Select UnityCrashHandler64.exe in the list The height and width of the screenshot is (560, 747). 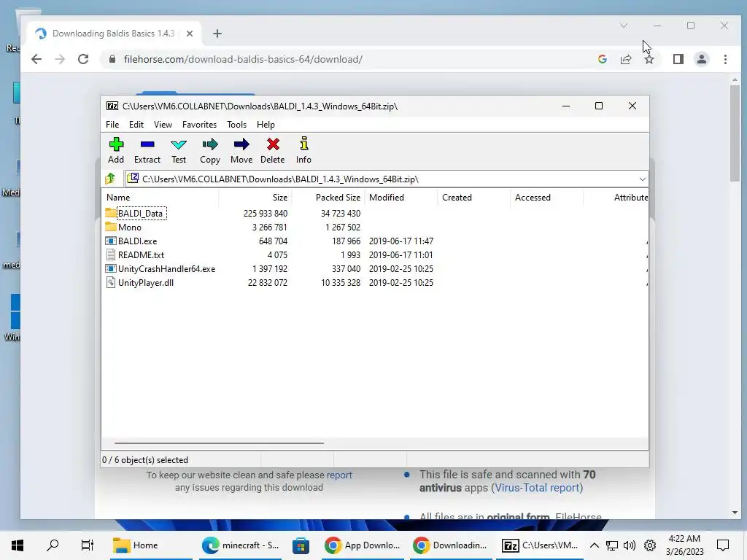click(167, 268)
